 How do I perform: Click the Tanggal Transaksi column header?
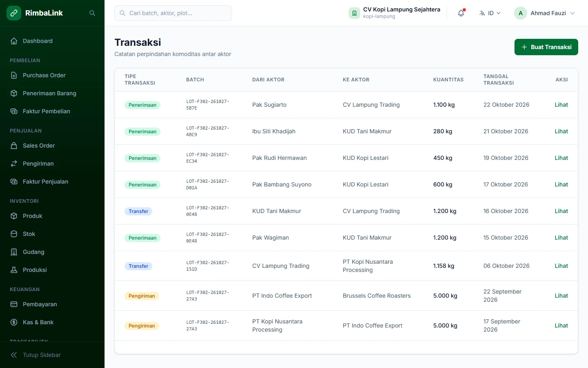coord(499,80)
